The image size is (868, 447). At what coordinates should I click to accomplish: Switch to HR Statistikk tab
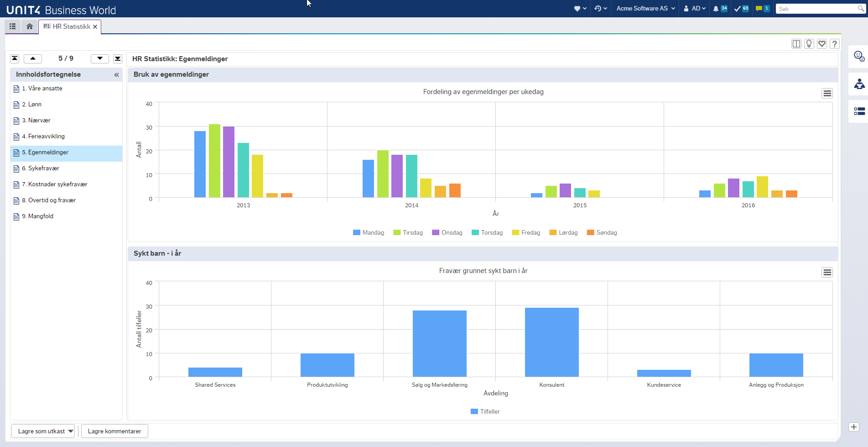click(x=70, y=26)
